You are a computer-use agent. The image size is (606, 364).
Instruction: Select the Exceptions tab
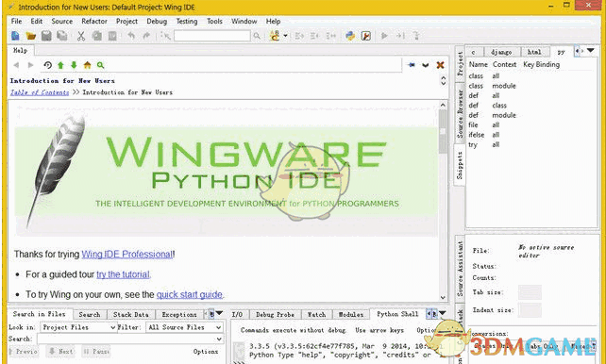coord(179,315)
